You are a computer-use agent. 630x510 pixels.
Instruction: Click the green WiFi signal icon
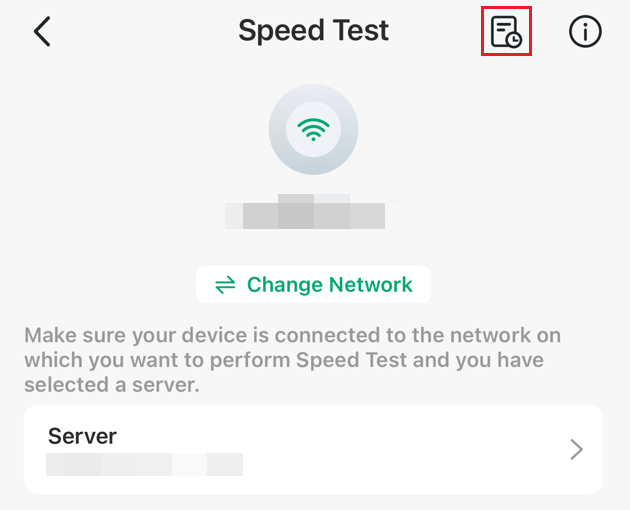(314, 129)
